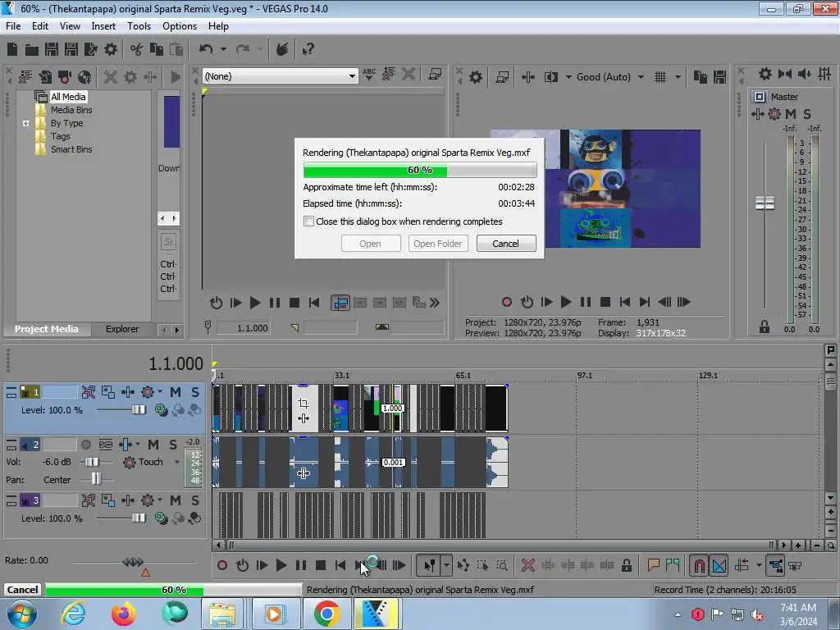The height and width of the screenshot is (630, 840).
Task: Click the Cut scissors icon
Action: click(x=137, y=49)
